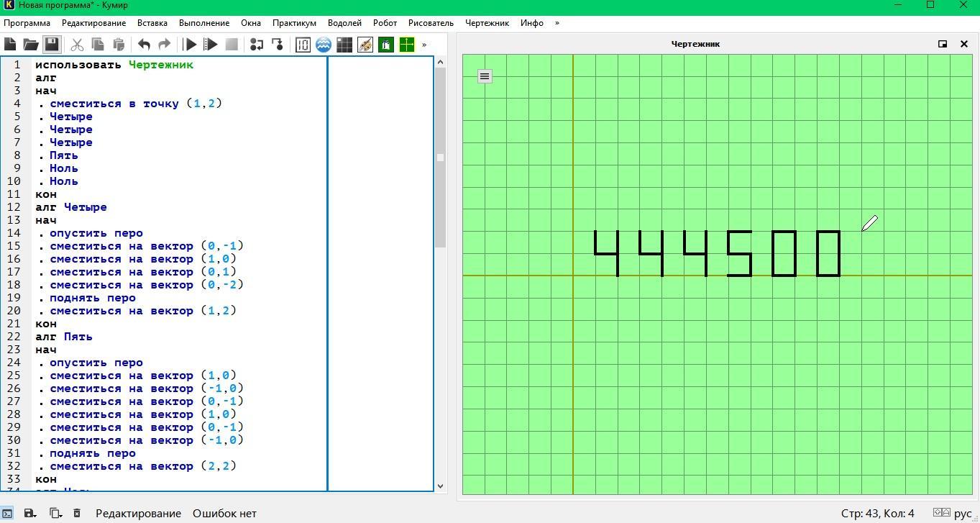
Task: Open the Чертежник drawing window icon
Action: 407,45
